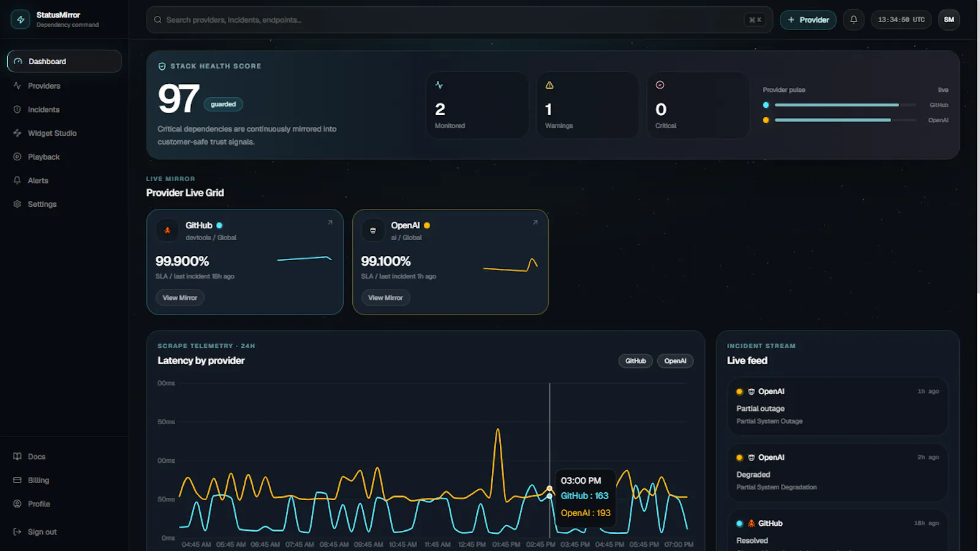Go to Dashboard in sidebar
This screenshot has height=551, width=980.
coord(64,61)
